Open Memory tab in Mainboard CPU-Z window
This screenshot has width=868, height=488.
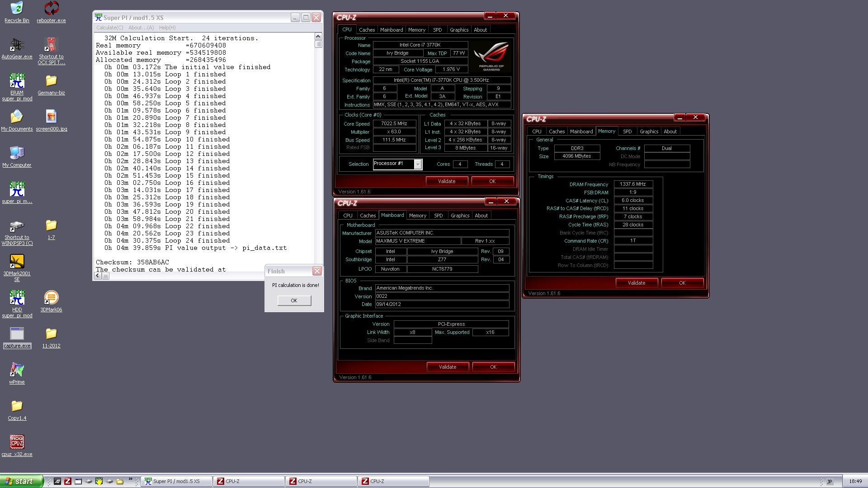pyautogui.click(x=417, y=216)
